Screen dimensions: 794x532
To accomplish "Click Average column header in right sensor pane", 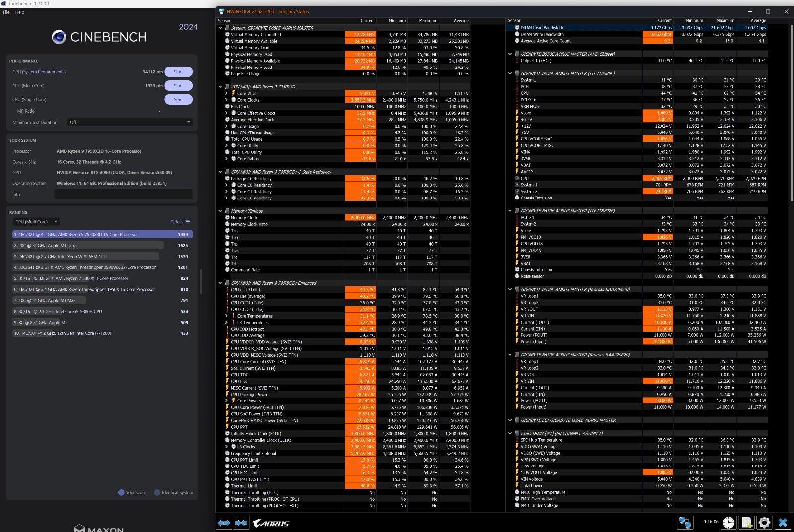I will coord(758,21).
